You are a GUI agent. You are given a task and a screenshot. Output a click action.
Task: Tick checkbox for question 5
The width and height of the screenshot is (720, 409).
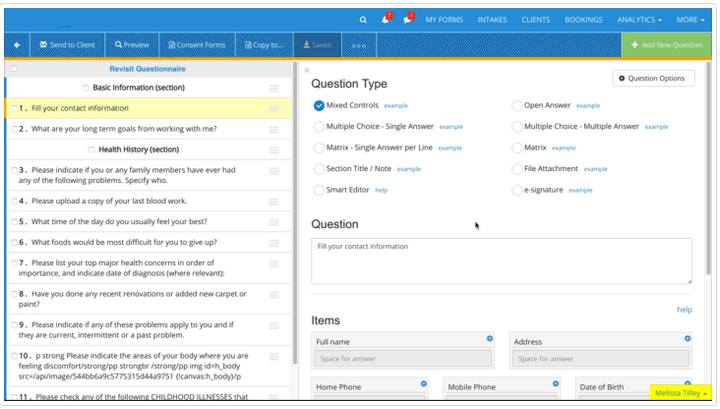pyautogui.click(x=14, y=222)
